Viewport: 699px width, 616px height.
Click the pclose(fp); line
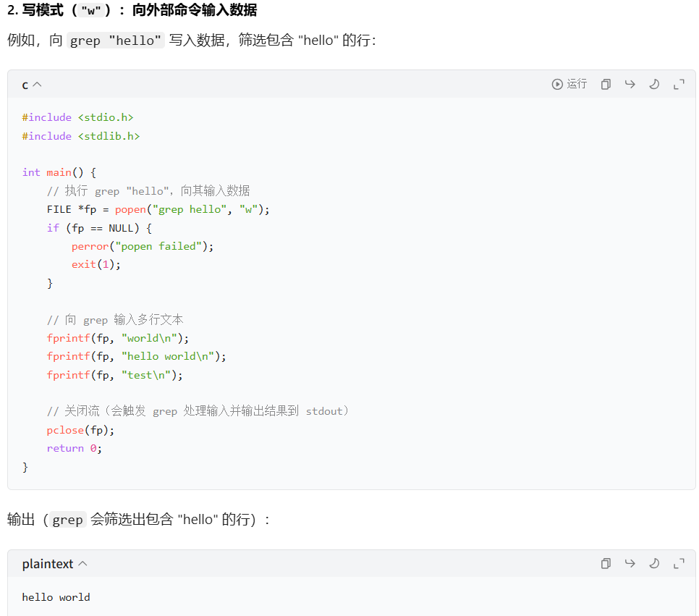click(x=81, y=430)
